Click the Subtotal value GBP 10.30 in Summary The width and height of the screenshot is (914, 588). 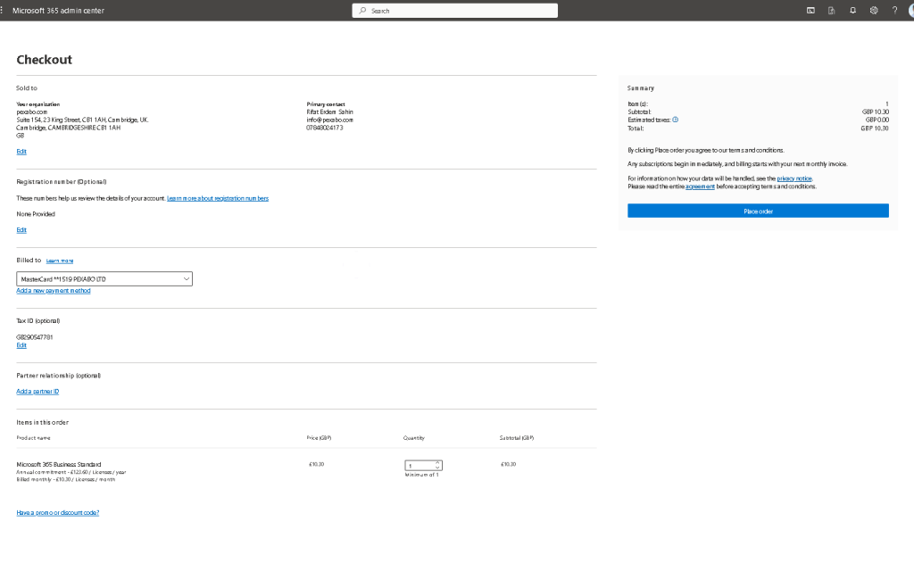[875, 112]
